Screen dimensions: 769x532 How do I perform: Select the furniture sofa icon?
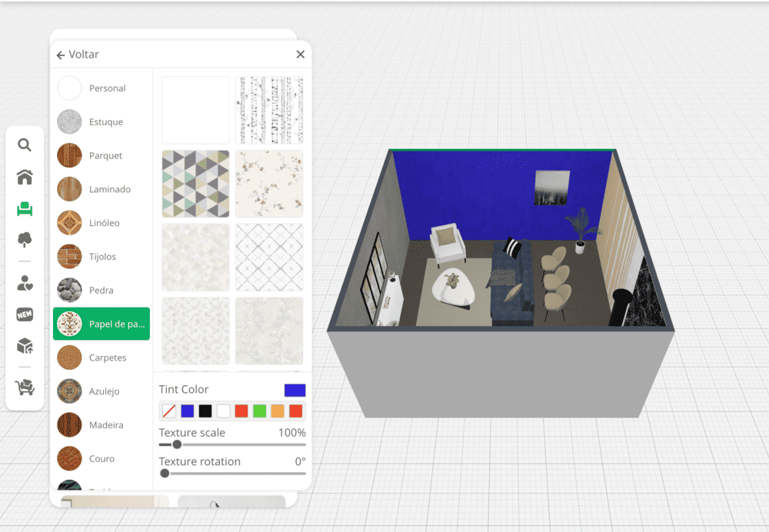25,208
